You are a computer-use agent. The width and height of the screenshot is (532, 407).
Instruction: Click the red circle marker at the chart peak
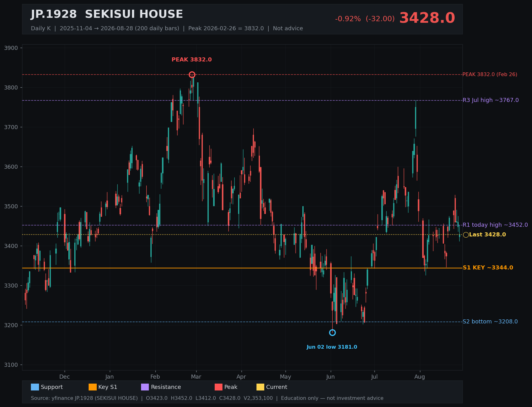192,75
